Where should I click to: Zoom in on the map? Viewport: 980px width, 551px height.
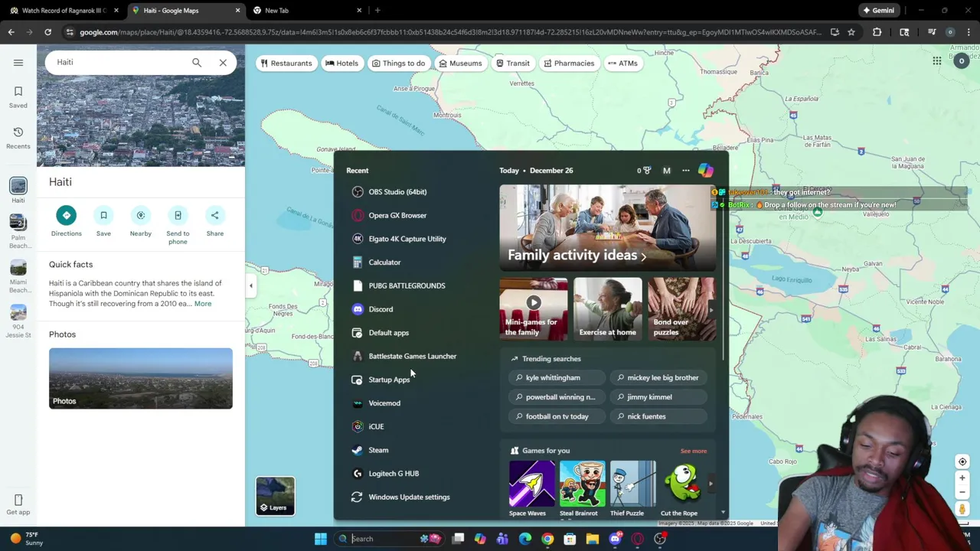pos(962,478)
